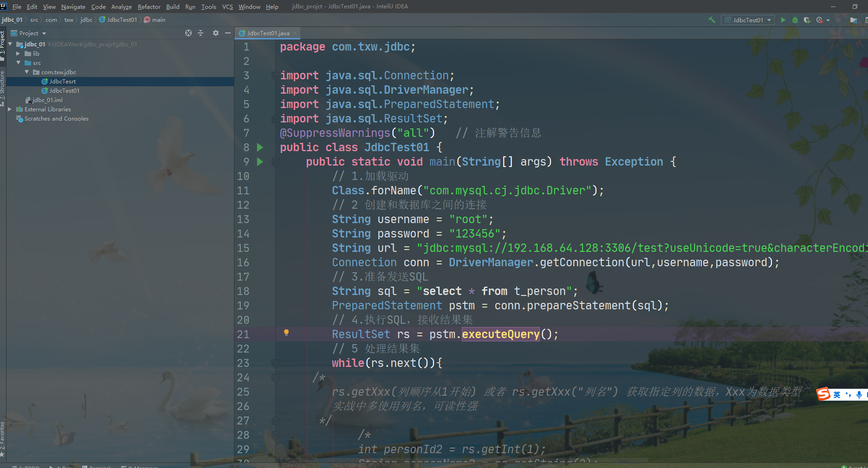Click the "123456" password string

(474, 233)
